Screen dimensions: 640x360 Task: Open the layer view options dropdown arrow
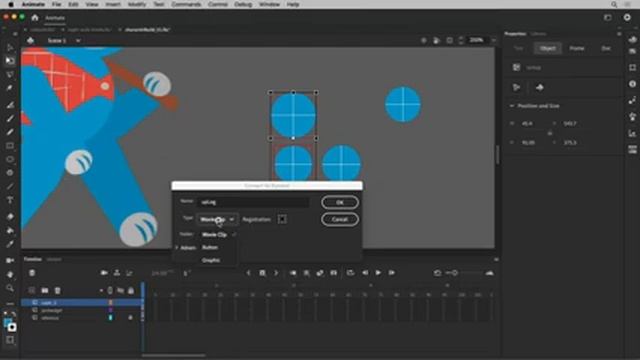coord(101,291)
